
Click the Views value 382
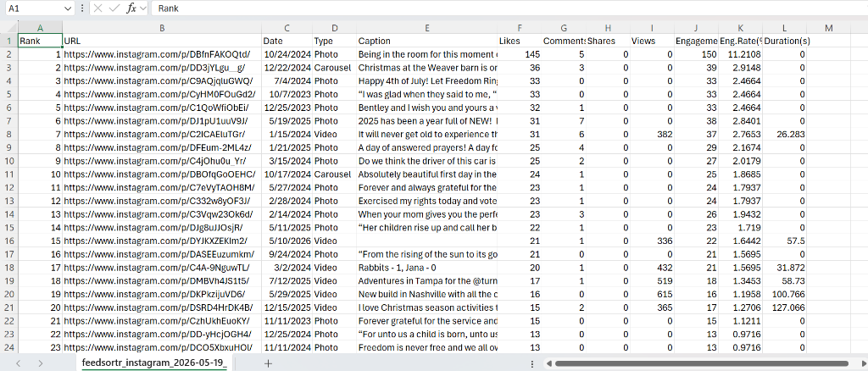[x=652, y=134]
